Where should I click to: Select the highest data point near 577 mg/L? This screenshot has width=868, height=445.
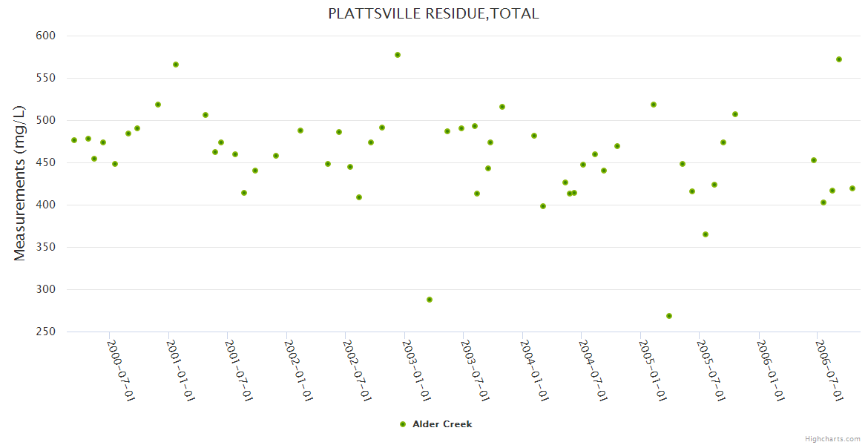tap(398, 55)
